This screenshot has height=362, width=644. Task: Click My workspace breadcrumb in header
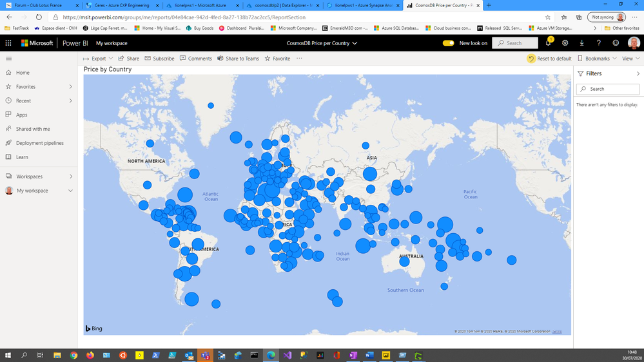tap(112, 43)
